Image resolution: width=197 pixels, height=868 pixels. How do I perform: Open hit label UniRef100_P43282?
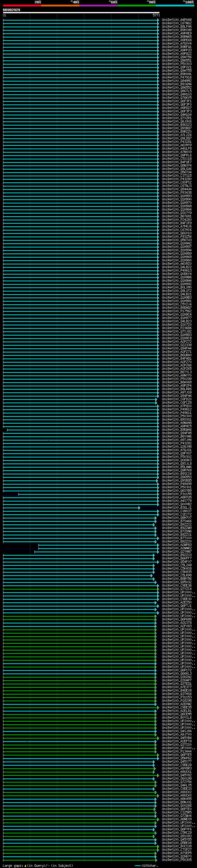(176, 443)
